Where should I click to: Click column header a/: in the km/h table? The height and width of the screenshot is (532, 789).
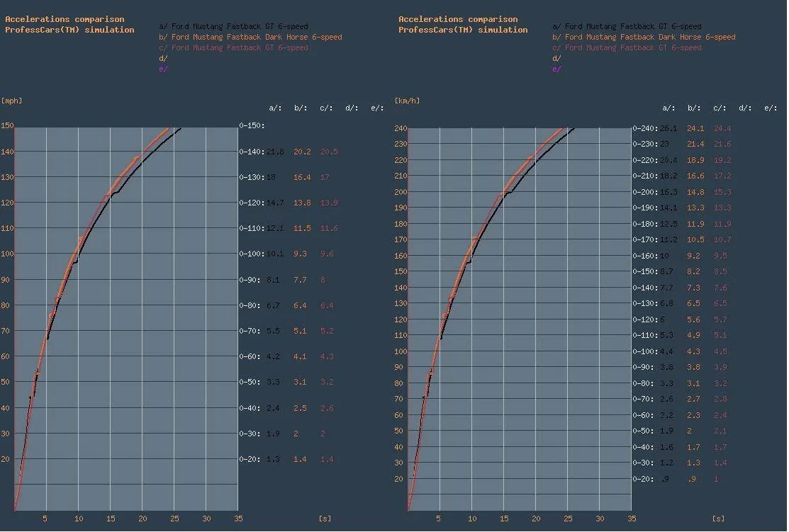668,108
